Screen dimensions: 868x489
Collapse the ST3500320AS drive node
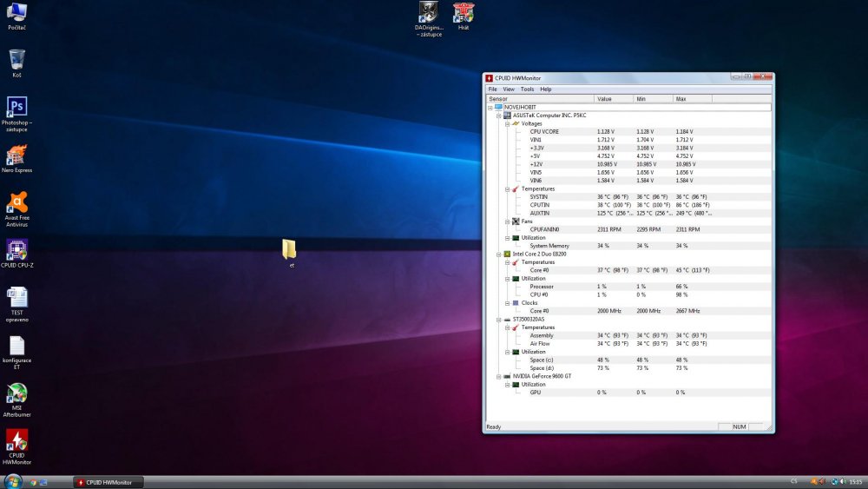pyautogui.click(x=499, y=320)
